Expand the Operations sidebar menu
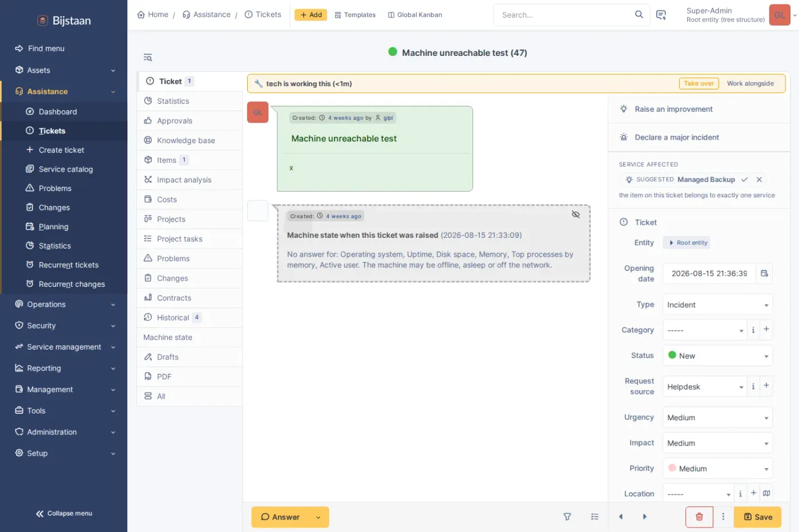Viewport: 799px width, 532px height. (x=64, y=304)
